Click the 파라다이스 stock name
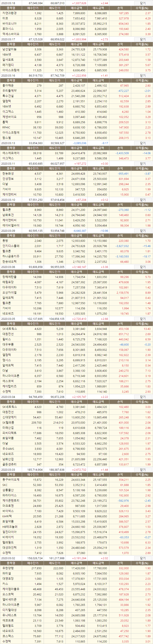The height and width of the screenshot is (644, 153). click(x=10, y=495)
